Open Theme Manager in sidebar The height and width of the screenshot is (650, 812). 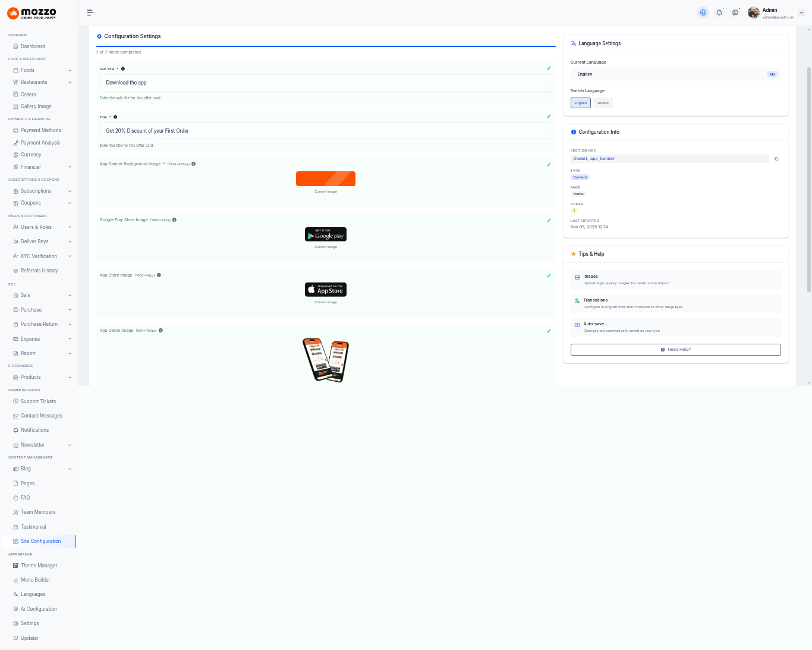pos(39,566)
